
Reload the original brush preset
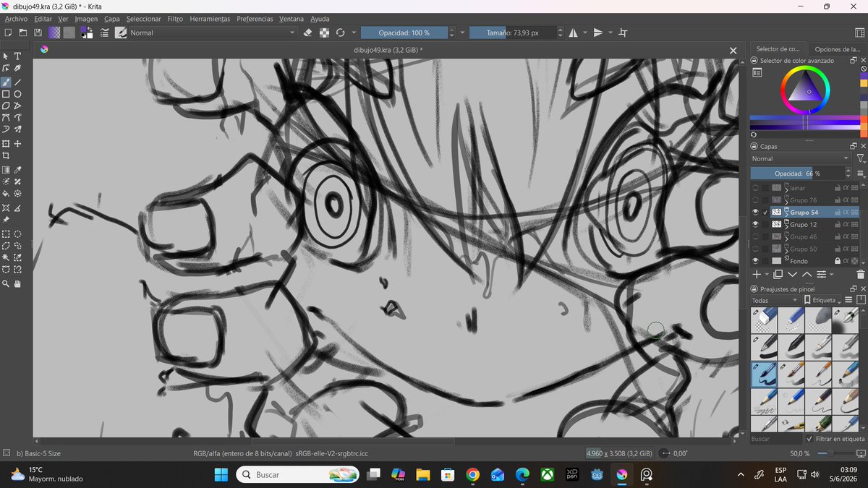point(341,33)
